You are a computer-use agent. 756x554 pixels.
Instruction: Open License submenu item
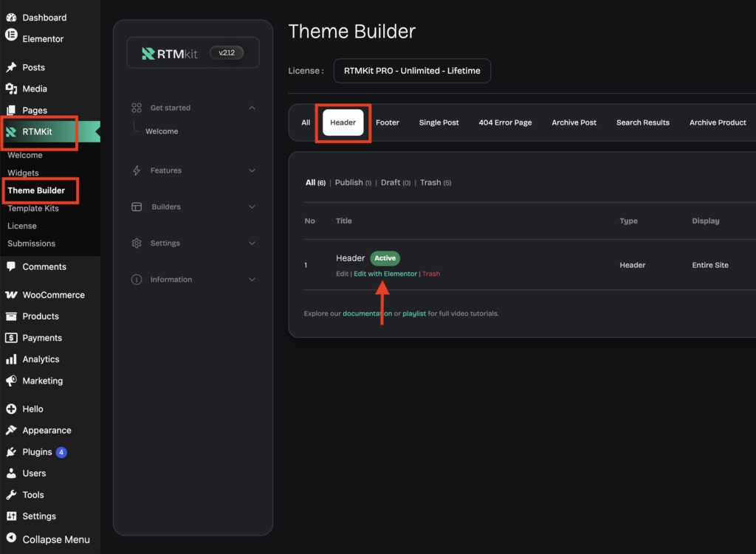tap(21, 226)
